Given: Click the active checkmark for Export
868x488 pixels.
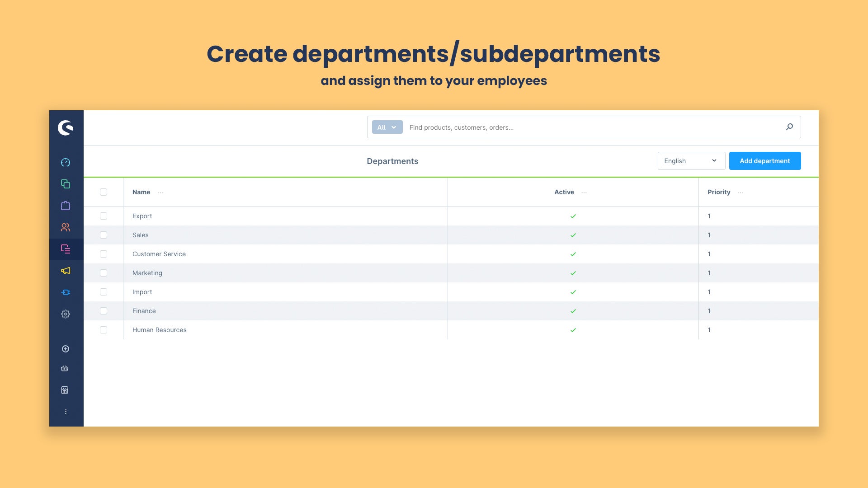Looking at the screenshot, I should [573, 216].
